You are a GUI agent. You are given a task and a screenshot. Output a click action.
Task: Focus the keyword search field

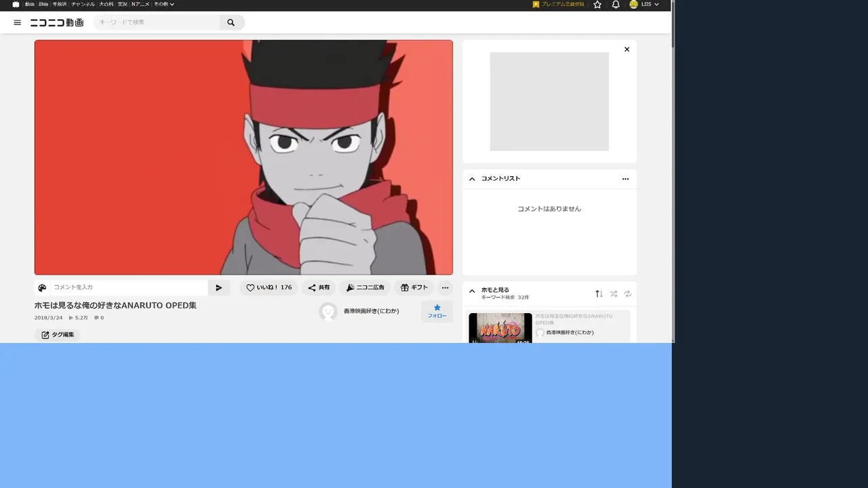(x=157, y=22)
